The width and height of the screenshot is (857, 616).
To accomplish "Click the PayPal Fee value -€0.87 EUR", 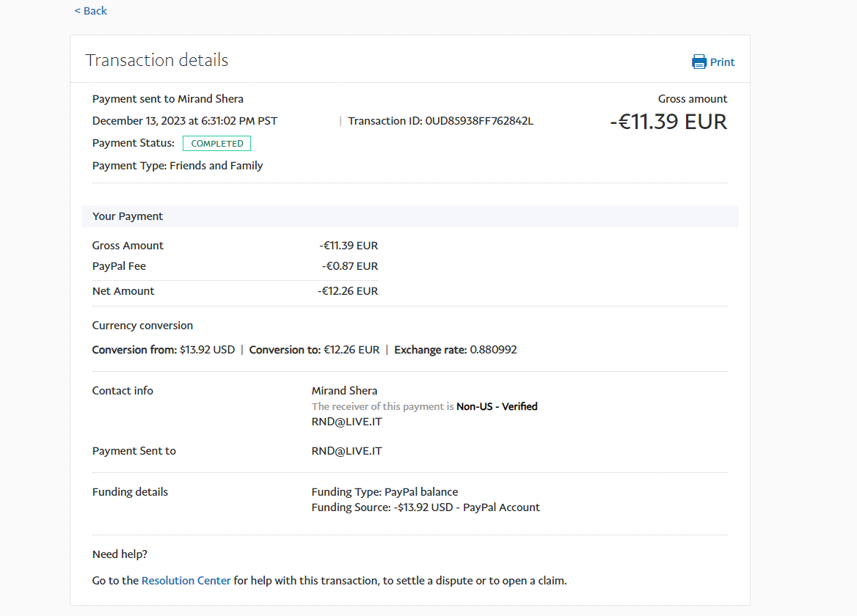I will click(349, 266).
